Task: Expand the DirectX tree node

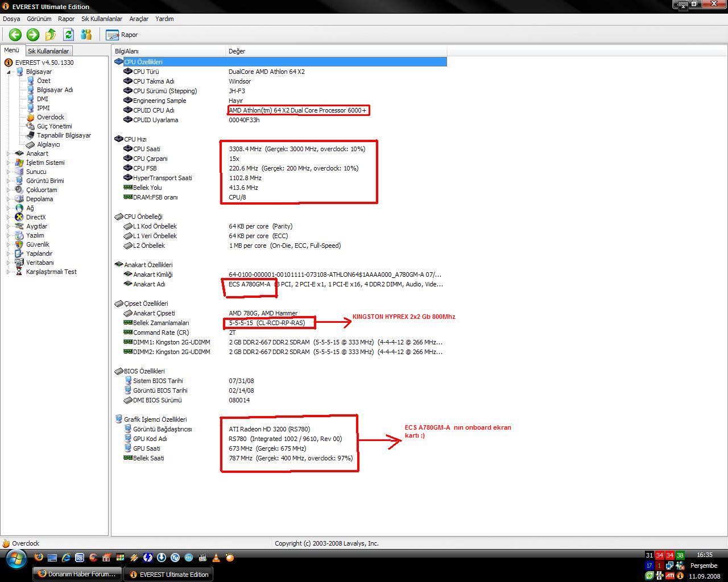Action: 9,217
